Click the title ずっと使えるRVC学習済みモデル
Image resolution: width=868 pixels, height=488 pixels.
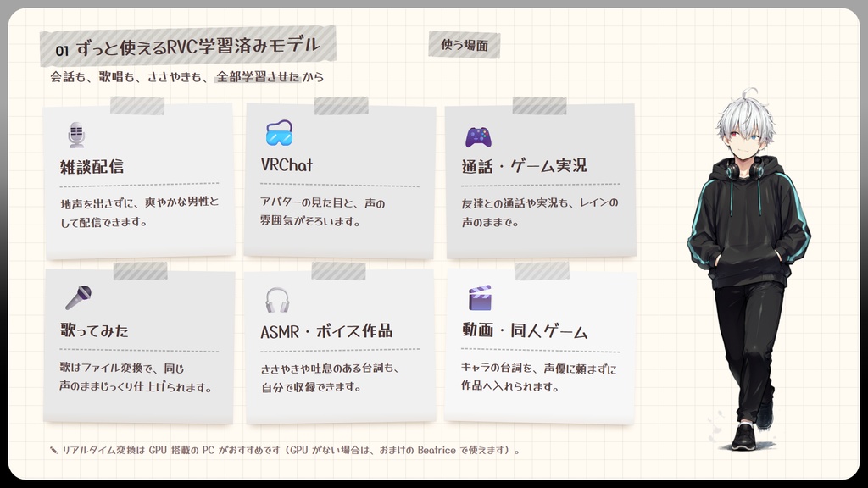pos(198,47)
